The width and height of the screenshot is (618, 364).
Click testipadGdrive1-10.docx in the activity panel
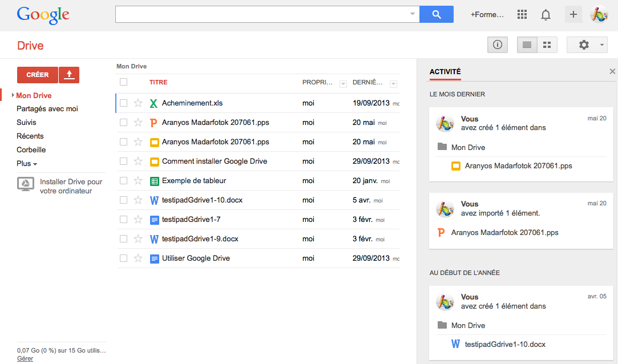505,344
